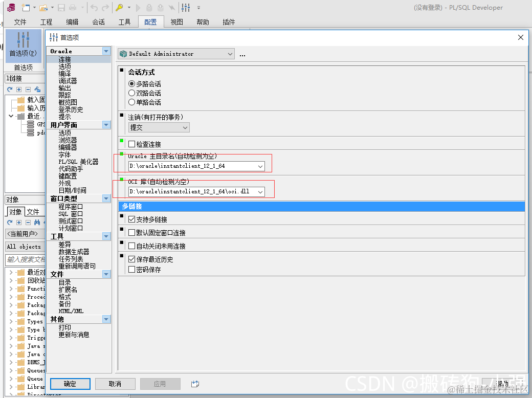Click the Default Administrator package icon
Viewport: 532px width, 398px height.
[x=123, y=54]
